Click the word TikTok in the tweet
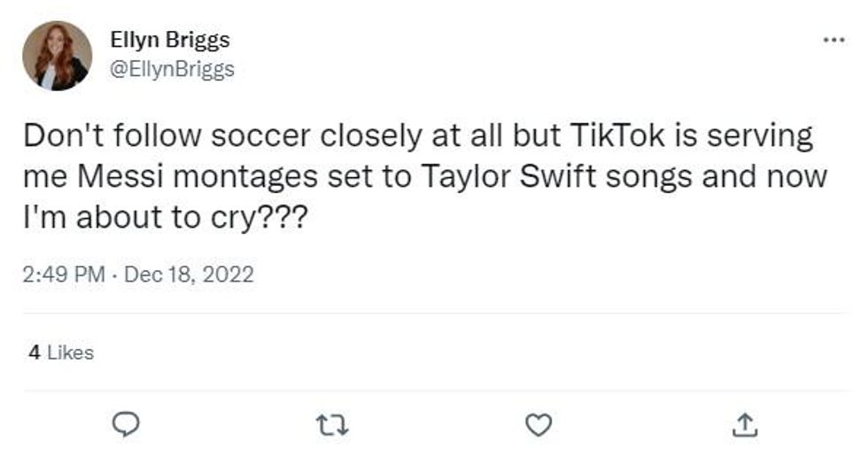This screenshot has width=868, height=457. 617,136
